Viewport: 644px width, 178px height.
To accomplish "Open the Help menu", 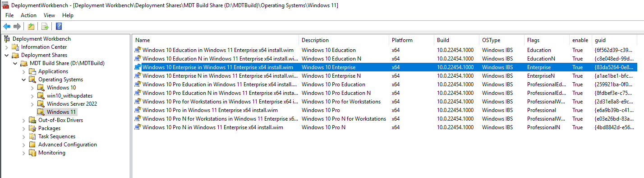I will pyautogui.click(x=68, y=15).
